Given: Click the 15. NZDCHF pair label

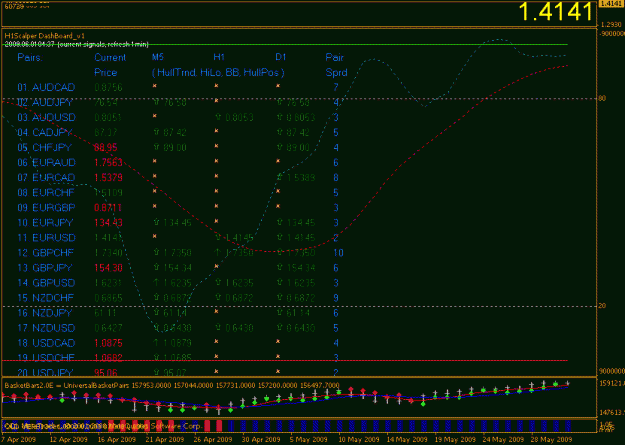Looking at the screenshot, I should [x=46, y=298].
